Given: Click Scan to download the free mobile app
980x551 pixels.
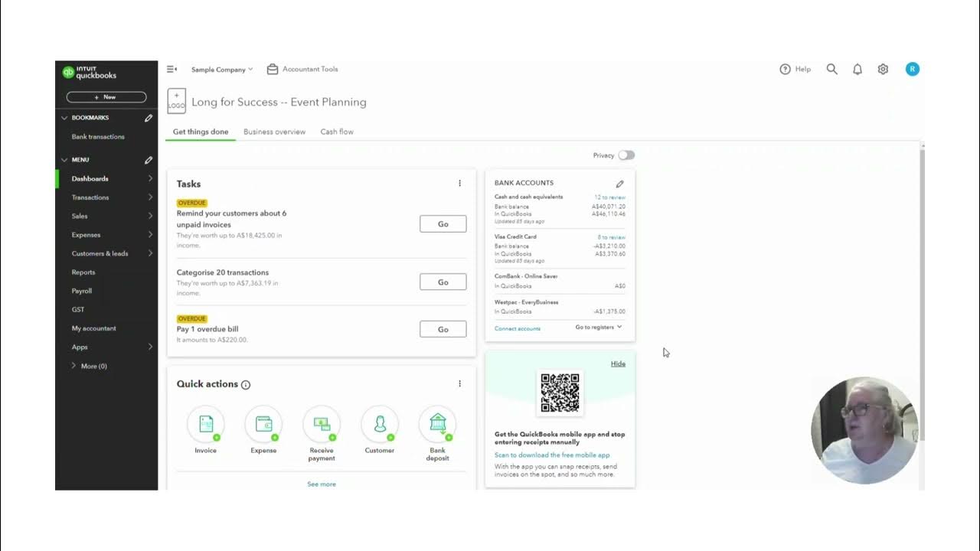Looking at the screenshot, I should click(552, 455).
